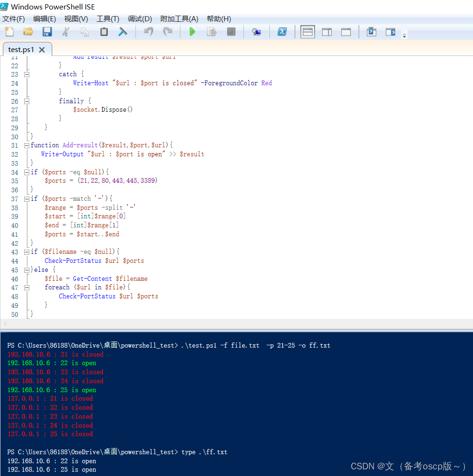This screenshot has width=473, height=476.
Task: Launch PowerShell.exe from the toolbar icon
Action: click(x=282, y=32)
